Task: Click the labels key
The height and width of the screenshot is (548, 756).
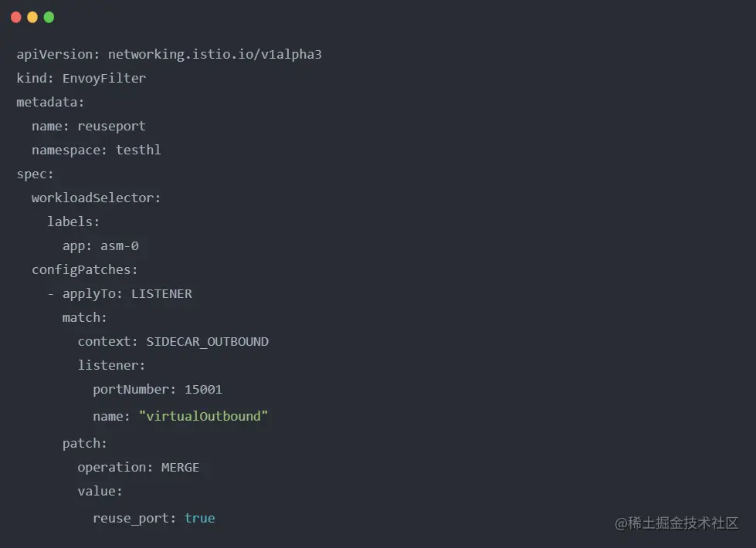Action: (x=73, y=222)
